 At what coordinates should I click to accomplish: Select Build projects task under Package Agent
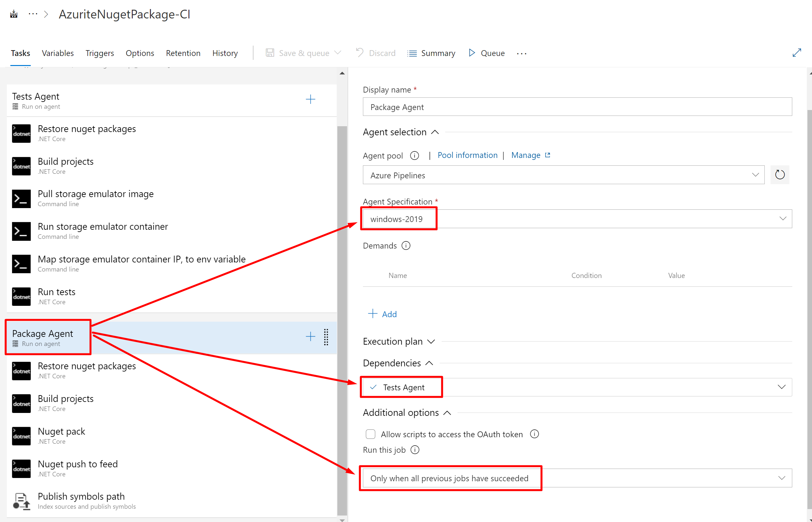pyautogui.click(x=172, y=403)
